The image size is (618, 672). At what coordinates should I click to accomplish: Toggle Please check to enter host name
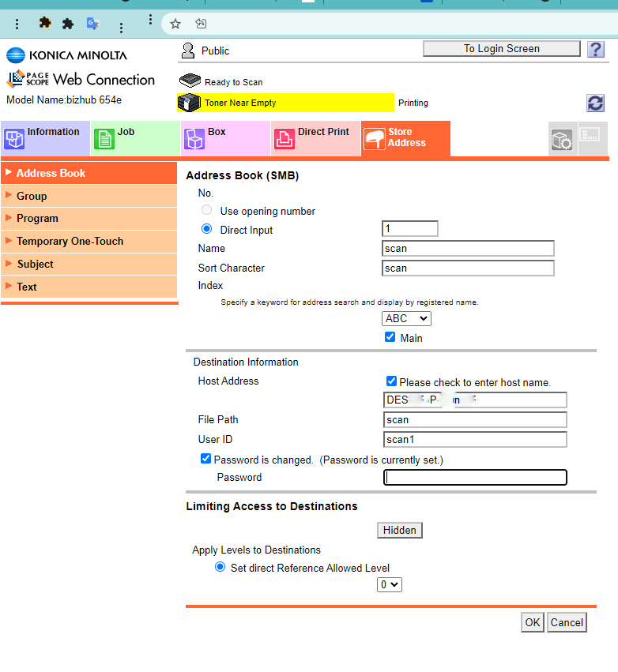[x=391, y=381]
